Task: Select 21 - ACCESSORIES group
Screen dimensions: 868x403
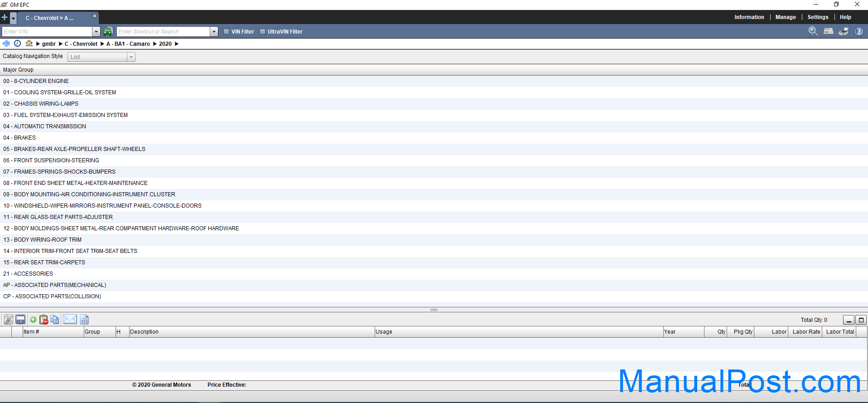Action: point(434,274)
